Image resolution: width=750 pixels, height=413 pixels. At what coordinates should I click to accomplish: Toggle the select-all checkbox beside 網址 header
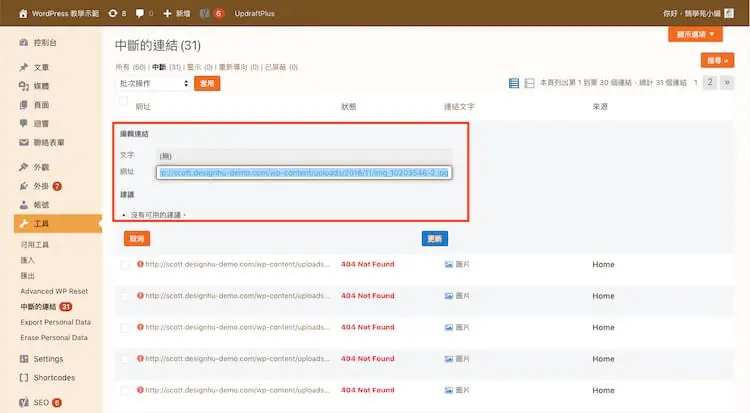point(123,100)
